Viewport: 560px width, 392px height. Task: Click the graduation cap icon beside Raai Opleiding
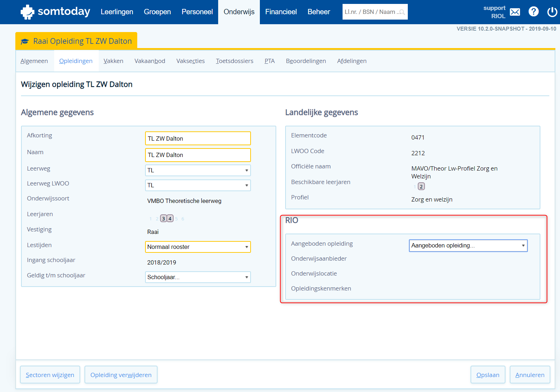[x=25, y=41]
